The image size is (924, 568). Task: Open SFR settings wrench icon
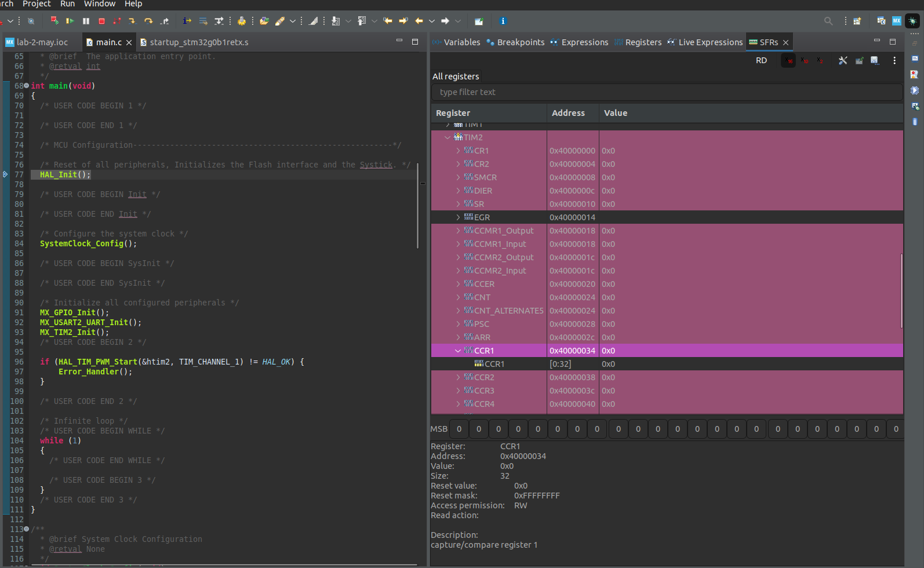pos(843,60)
